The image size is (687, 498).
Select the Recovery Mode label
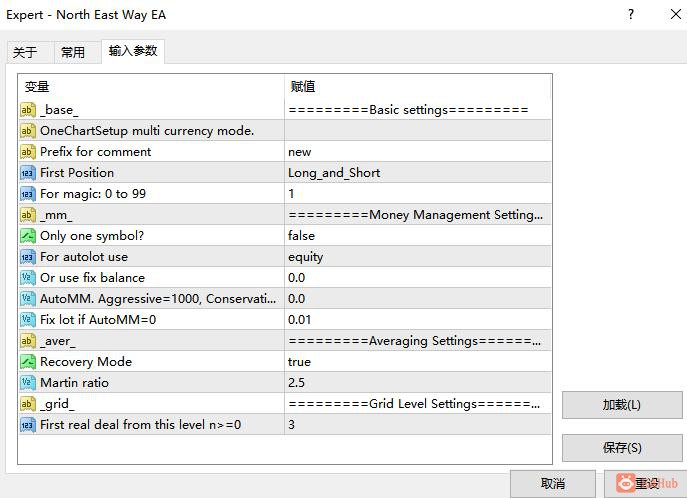tap(86, 362)
